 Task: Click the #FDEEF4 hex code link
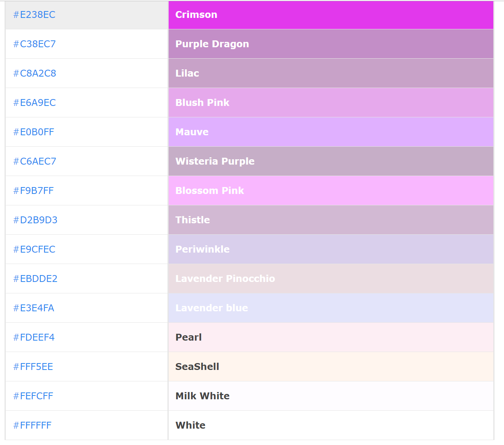point(34,338)
